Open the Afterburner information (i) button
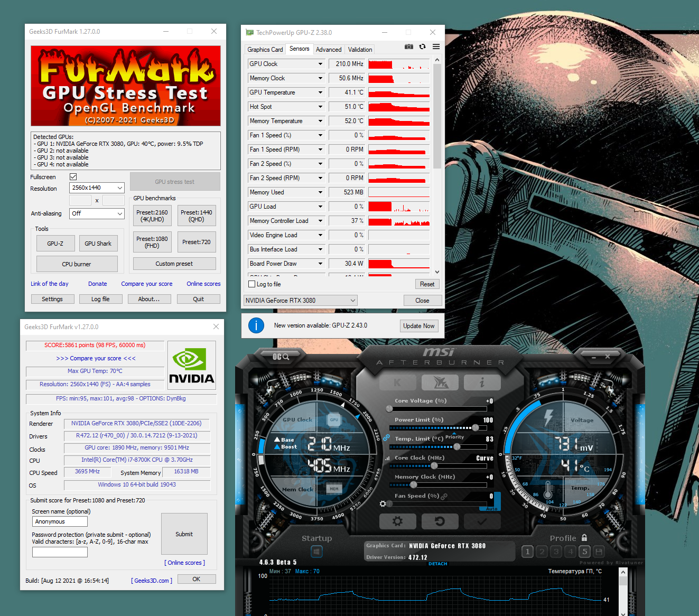This screenshot has height=616, width=699. (x=482, y=382)
